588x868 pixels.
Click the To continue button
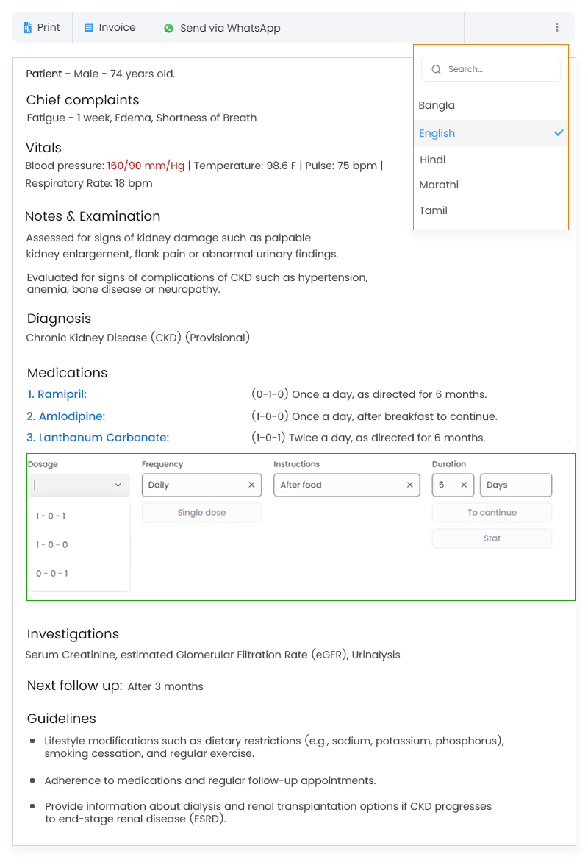(x=492, y=513)
